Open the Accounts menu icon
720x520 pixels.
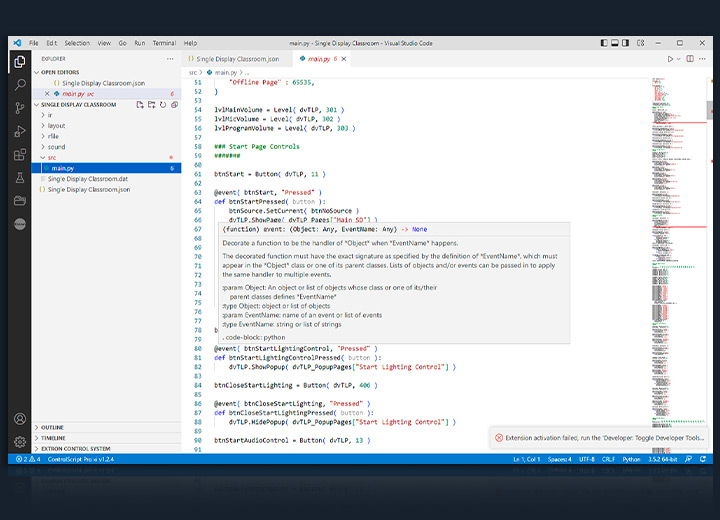(20, 419)
